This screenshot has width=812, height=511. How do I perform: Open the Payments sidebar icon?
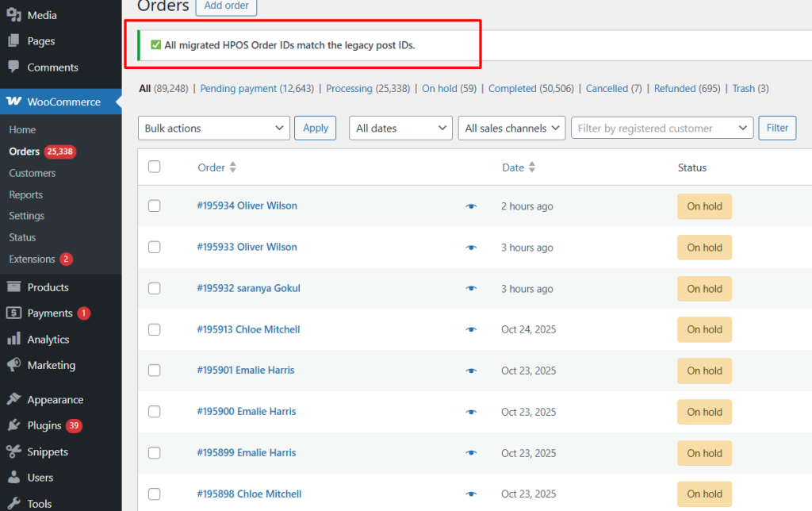coord(14,313)
